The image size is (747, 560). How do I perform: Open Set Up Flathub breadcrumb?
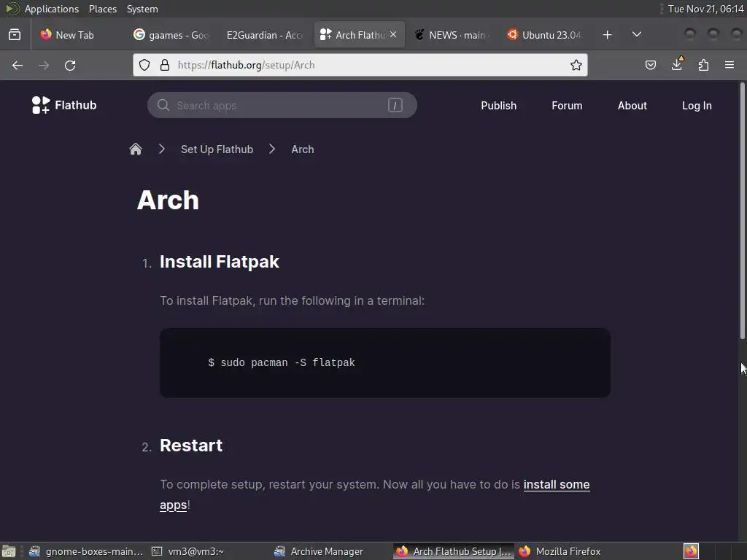coord(217,149)
